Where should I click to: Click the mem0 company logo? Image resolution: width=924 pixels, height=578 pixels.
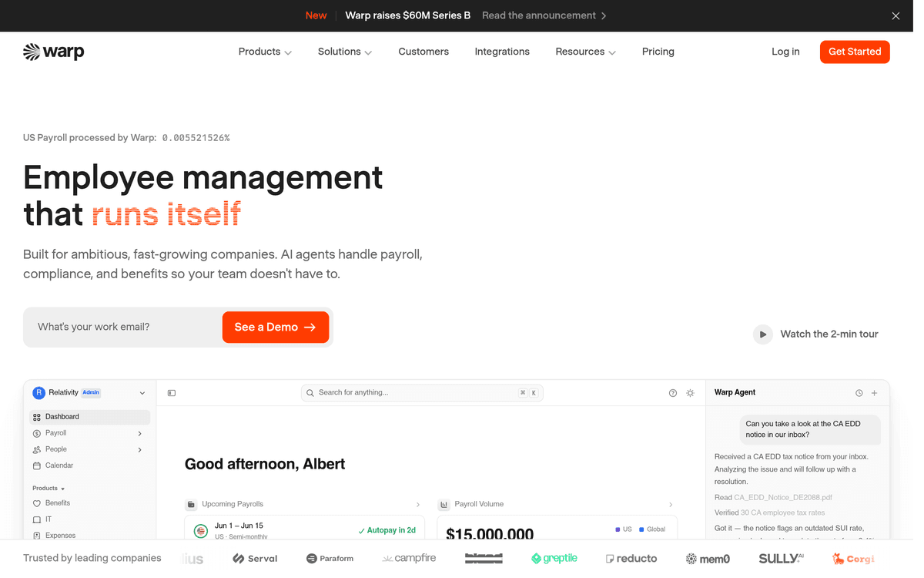pos(708,559)
